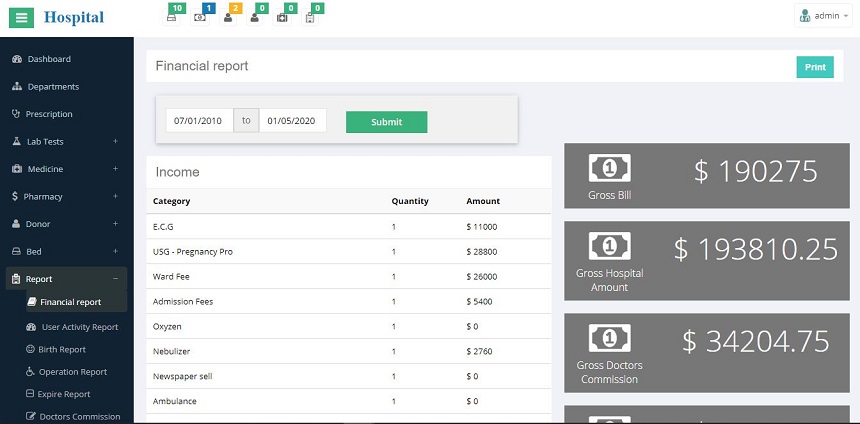The height and width of the screenshot is (424, 860).
Task: Click the Pharmacy dollar sign icon
Action: pos(15,196)
